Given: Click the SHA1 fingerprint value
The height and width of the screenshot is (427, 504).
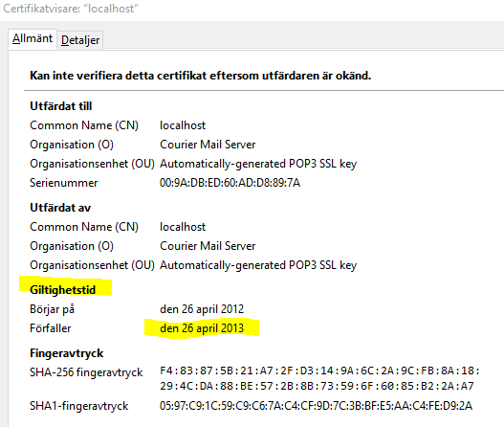Looking at the screenshot, I should tap(316, 406).
